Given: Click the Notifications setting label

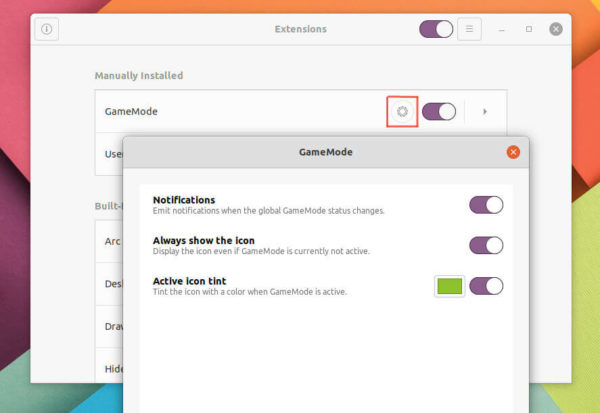Looking at the screenshot, I should pyautogui.click(x=184, y=200).
